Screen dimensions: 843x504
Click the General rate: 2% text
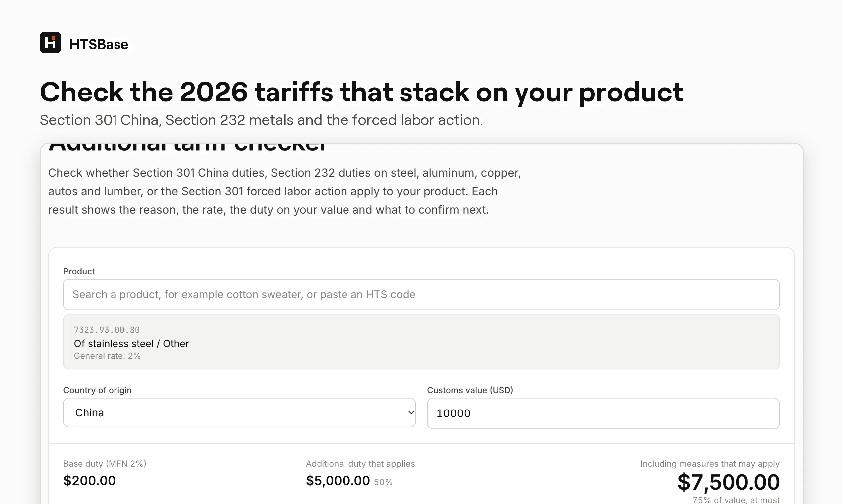(x=107, y=356)
